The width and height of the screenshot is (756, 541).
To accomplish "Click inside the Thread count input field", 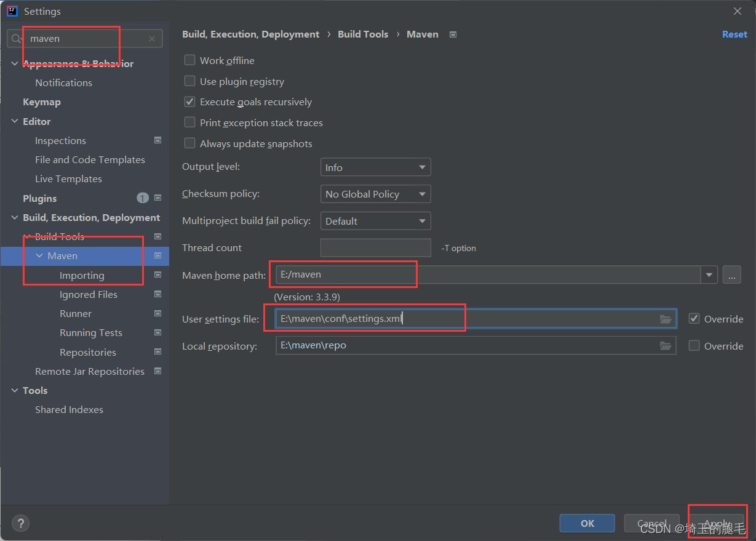I will [375, 247].
